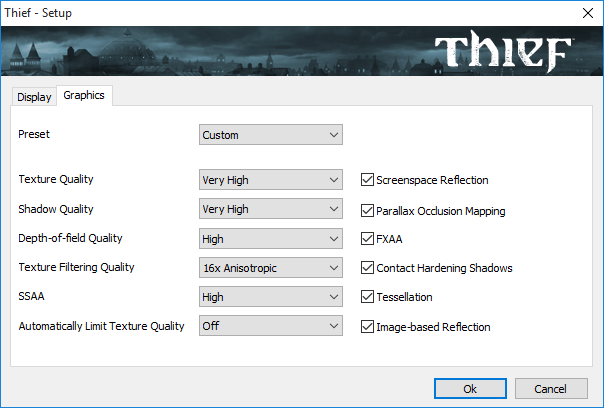This screenshot has width=604, height=408.
Task: Expand Automatically Limit Texture Quality dropdown
Action: (x=271, y=326)
